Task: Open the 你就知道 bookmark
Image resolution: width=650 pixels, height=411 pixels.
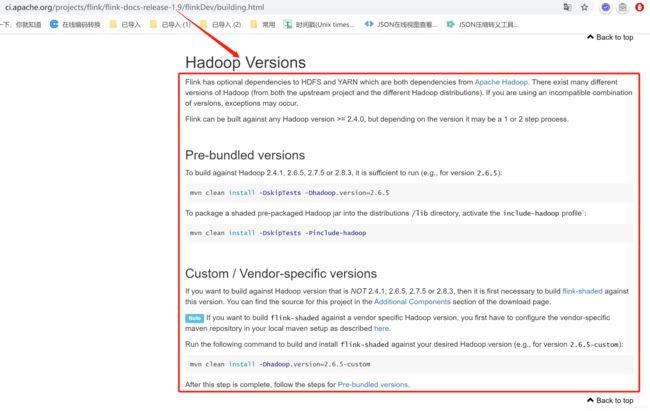Action: coord(21,24)
